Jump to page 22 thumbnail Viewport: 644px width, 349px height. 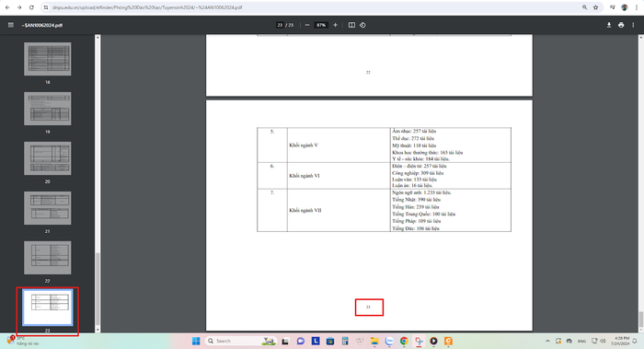point(47,258)
